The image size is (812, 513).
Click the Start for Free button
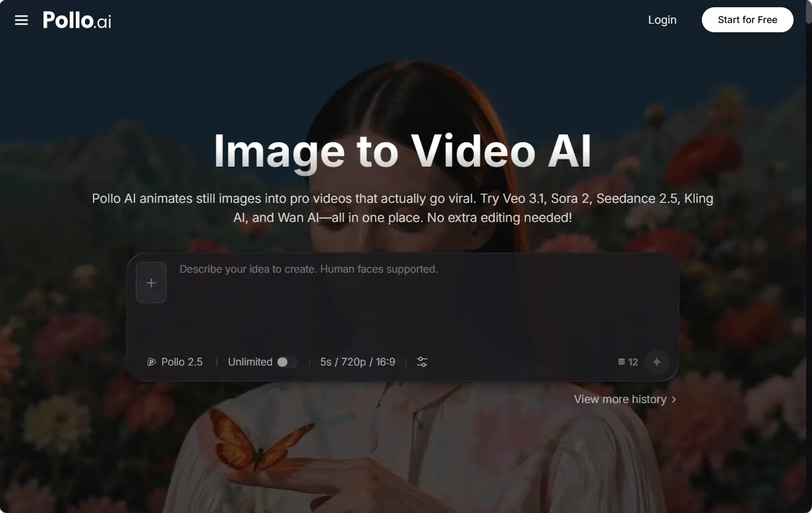(x=747, y=20)
